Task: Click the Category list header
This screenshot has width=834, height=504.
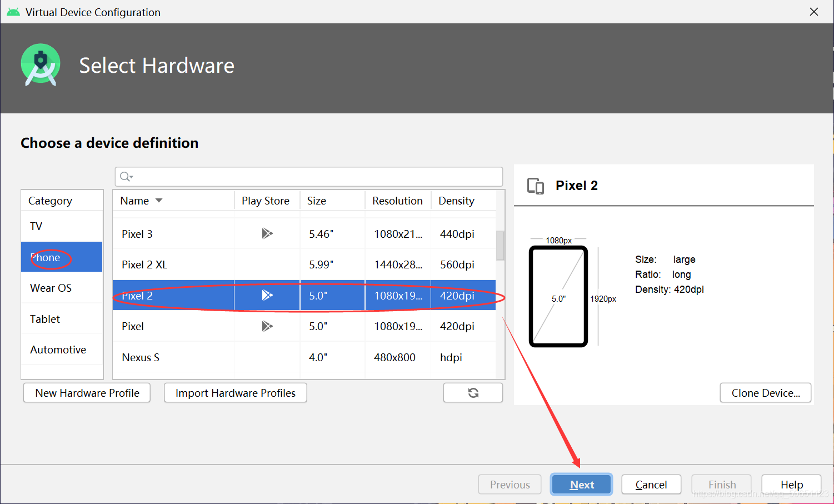Action: coord(62,201)
